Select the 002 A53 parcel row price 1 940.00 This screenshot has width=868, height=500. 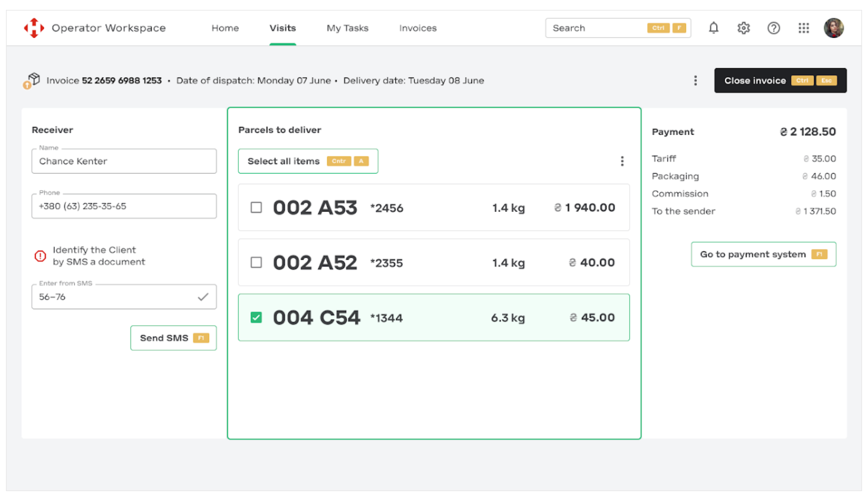coord(585,208)
